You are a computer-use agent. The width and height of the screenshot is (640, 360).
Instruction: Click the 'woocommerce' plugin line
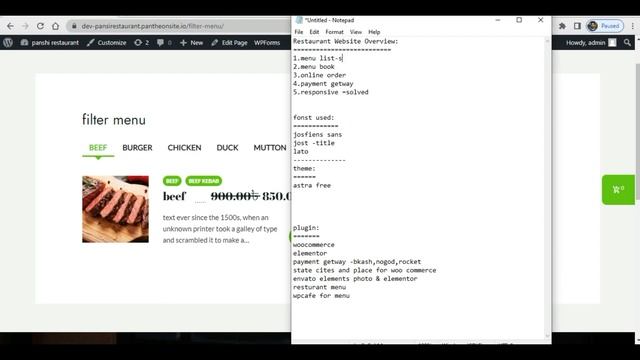click(314, 245)
